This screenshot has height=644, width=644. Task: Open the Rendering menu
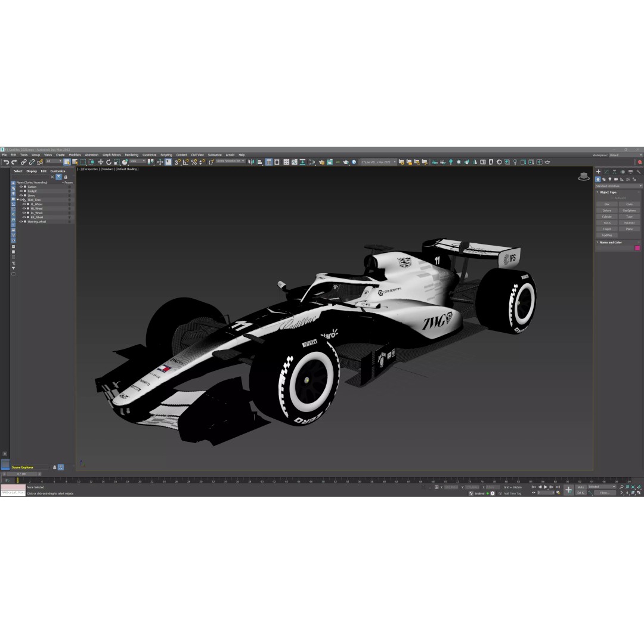(x=131, y=155)
